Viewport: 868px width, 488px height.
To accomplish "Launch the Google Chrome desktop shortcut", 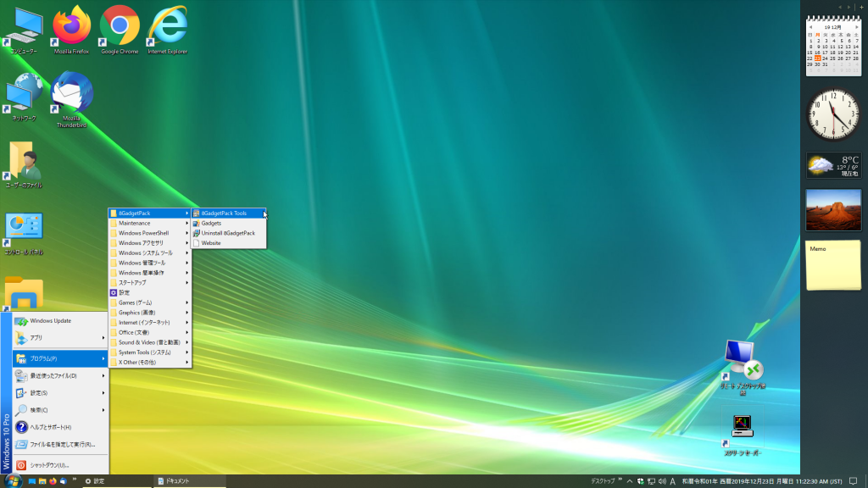I will click(x=120, y=30).
